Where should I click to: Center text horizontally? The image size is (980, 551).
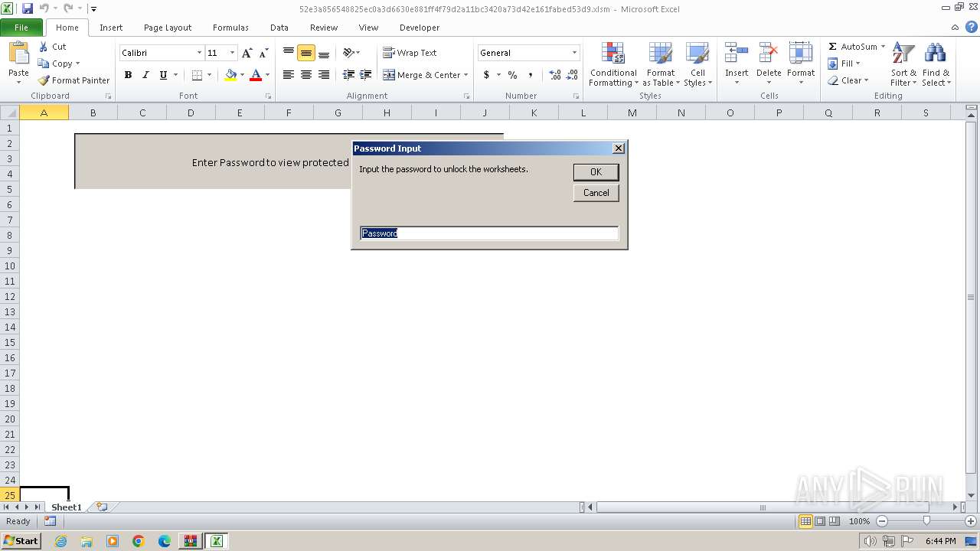click(306, 75)
